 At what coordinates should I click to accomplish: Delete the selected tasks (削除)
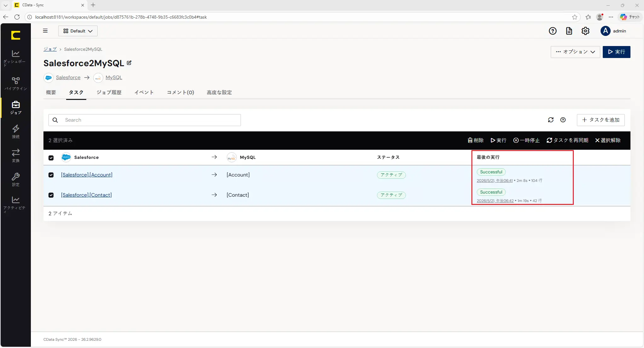(476, 140)
